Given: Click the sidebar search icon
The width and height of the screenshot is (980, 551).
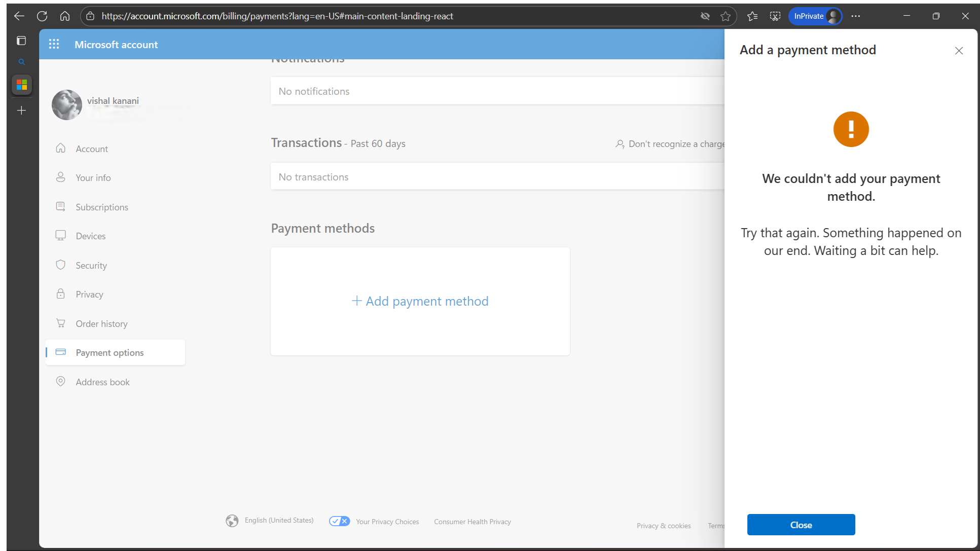Looking at the screenshot, I should [x=21, y=62].
